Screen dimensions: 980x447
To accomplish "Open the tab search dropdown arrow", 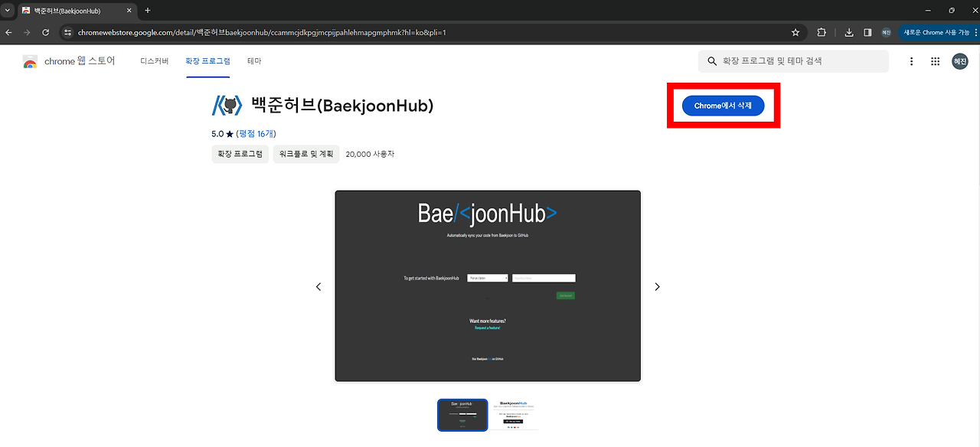I will tap(8, 11).
